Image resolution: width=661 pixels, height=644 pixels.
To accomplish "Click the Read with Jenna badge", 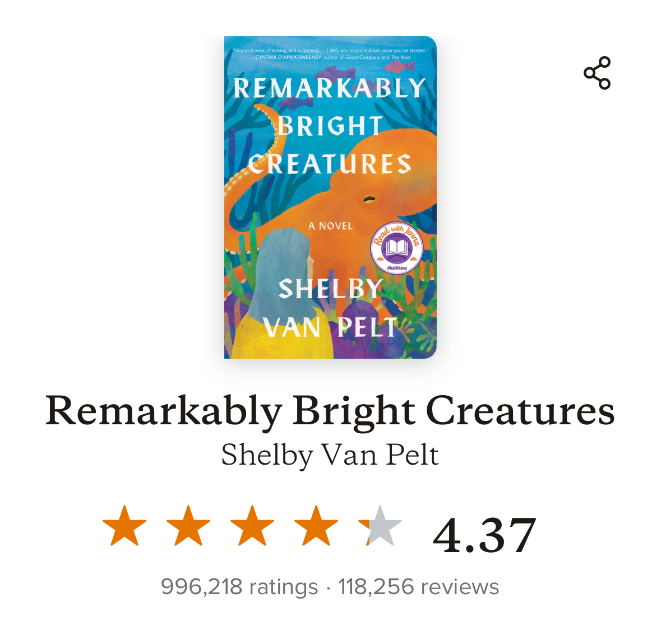I will (396, 248).
